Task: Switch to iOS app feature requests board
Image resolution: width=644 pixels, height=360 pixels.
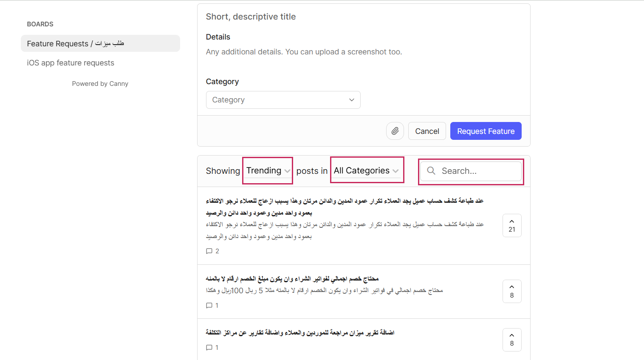Action: pos(71,62)
